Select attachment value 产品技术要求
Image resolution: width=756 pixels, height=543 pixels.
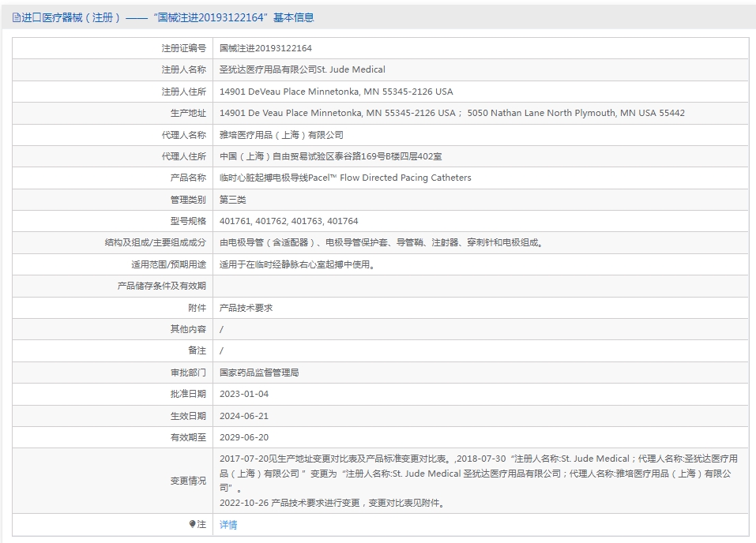[246, 308]
